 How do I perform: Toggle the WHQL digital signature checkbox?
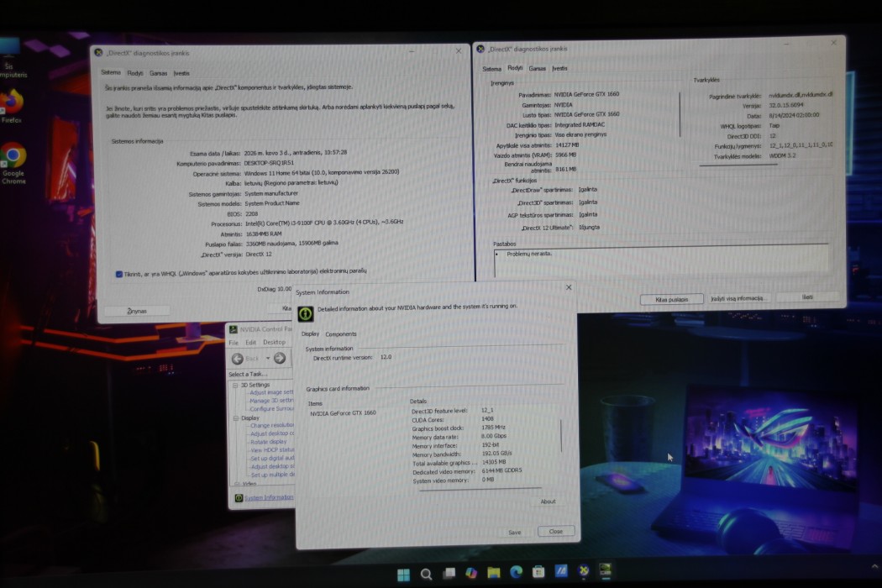119,273
